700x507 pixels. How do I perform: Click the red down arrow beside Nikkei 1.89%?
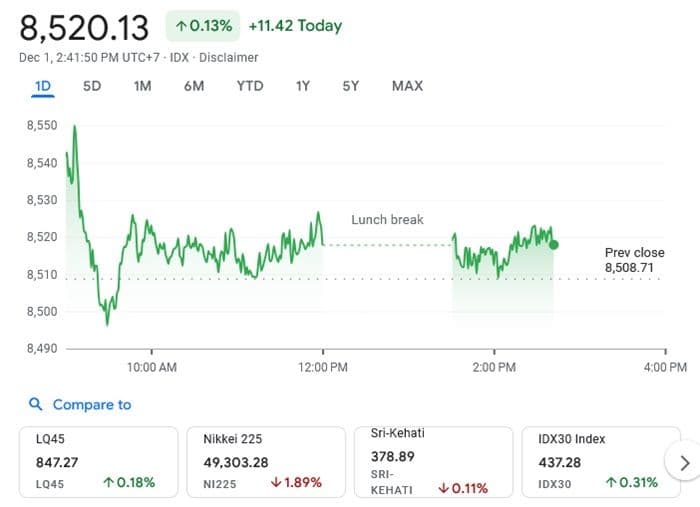(x=276, y=482)
